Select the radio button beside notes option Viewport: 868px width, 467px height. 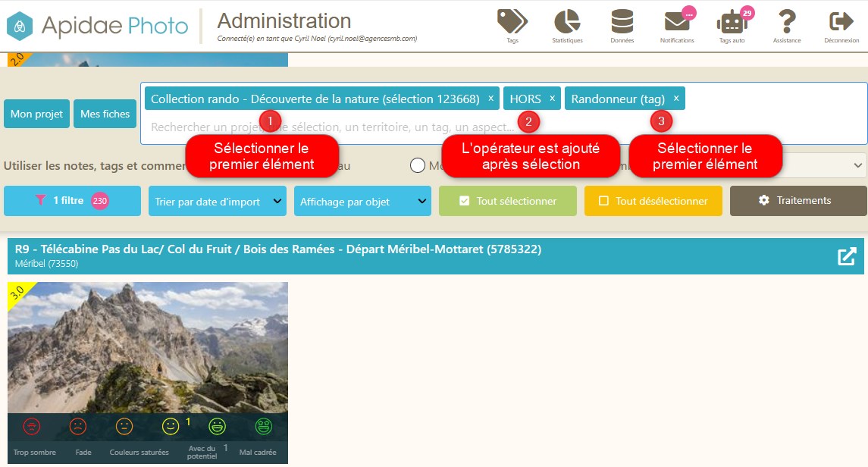418,165
